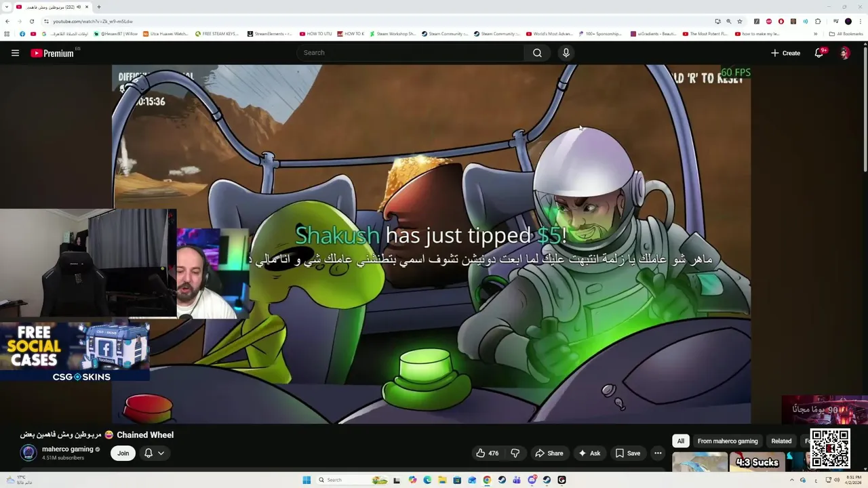Mute tab via speaker icon on tab
Screen dimensions: 868x488
(x=79, y=7)
